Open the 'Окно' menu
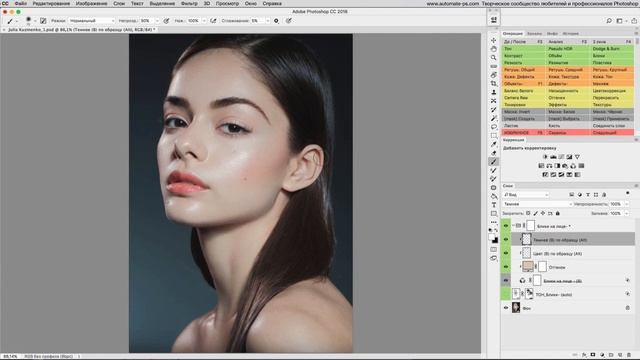This screenshot has height=360, width=640. [251, 3]
